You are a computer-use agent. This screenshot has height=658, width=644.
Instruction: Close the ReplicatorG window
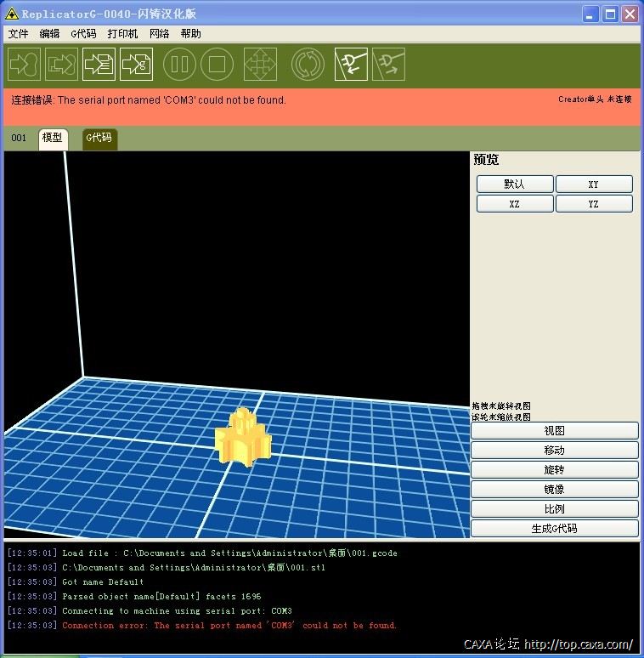(x=630, y=14)
